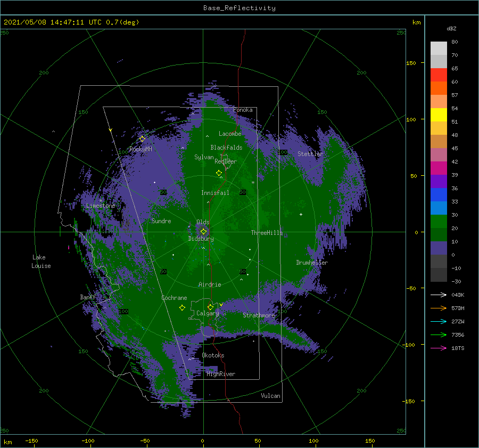The height and width of the screenshot is (448, 479).
Task: Click the 04DK legend label
Action: [458, 295]
